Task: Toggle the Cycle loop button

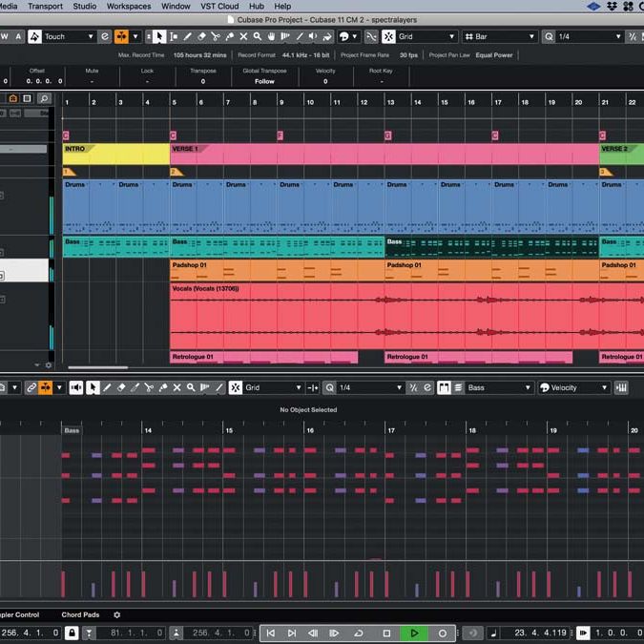Action: [359, 634]
